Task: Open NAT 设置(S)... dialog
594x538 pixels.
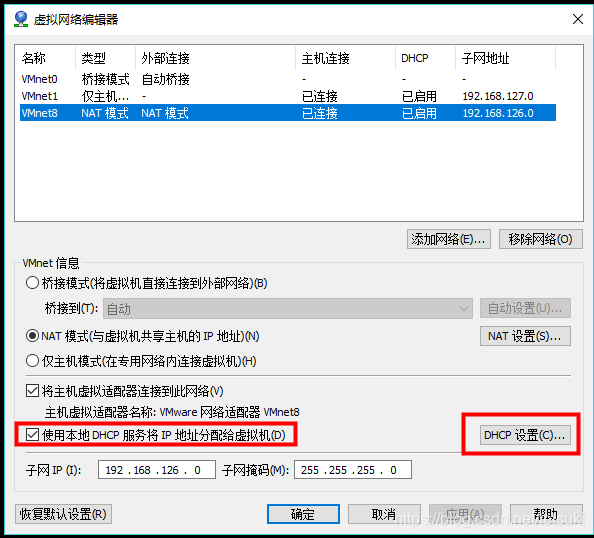Action: [525, 336]
